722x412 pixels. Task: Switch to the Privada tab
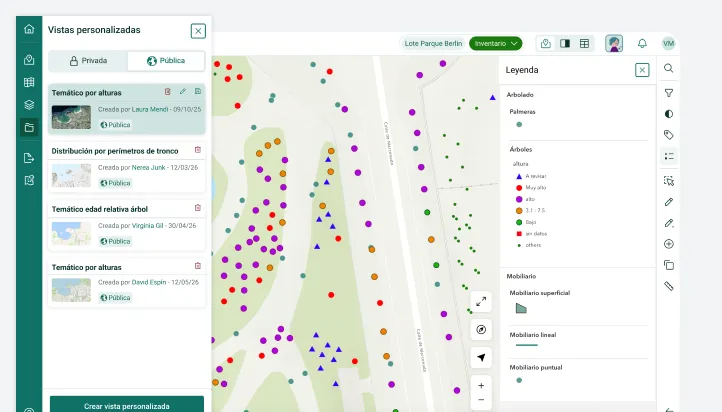tap(88, 61)
